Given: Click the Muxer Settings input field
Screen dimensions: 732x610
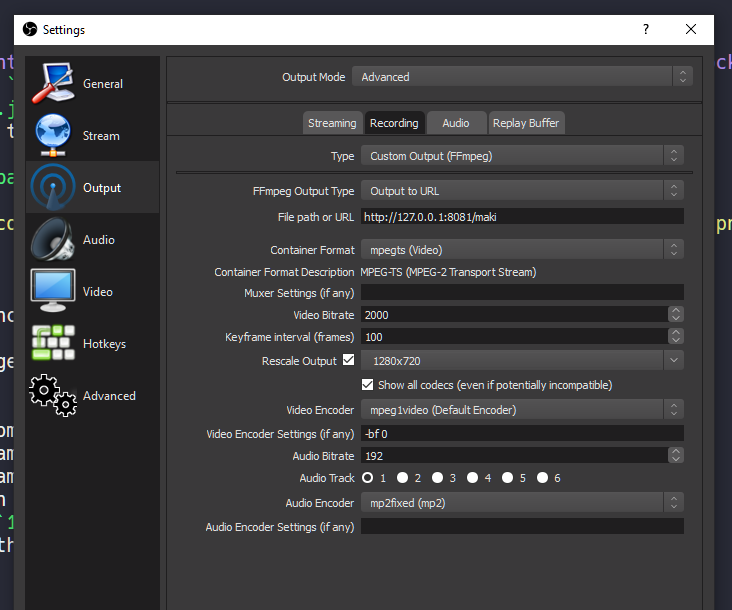Looking at the screenshot, I should tap(522, 292).
